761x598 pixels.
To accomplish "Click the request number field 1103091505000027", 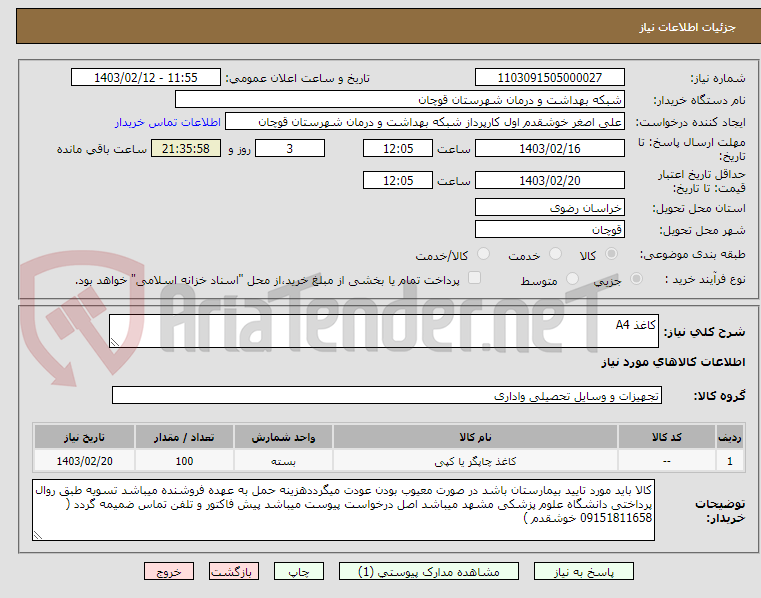I will pyautogui.click(x=549, y=78).
